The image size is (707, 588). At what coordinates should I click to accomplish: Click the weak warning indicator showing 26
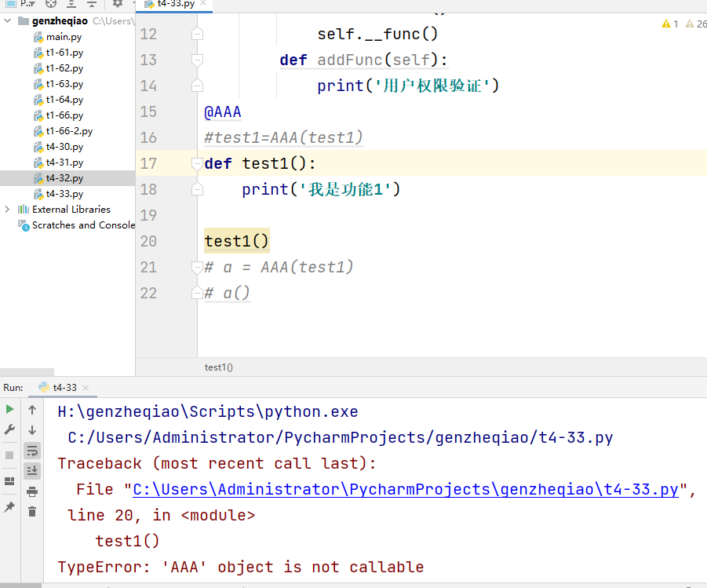click(x=696, y=24)
